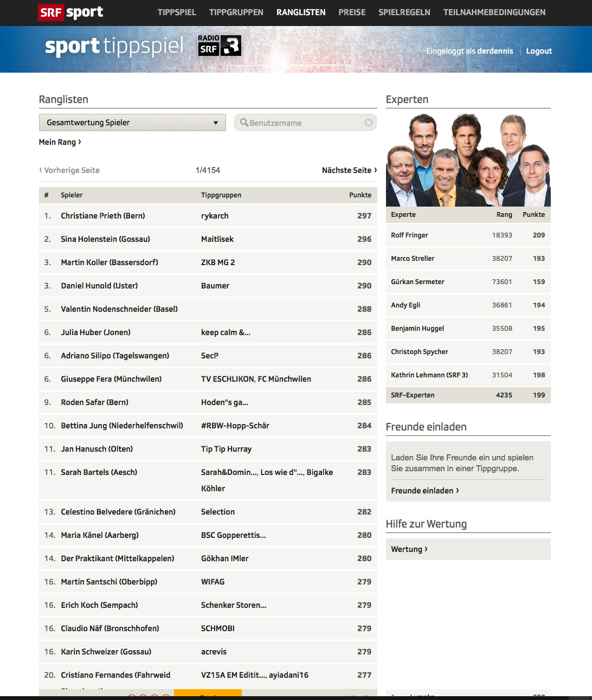This screenshot has height=700, width=592.
Task: Select expert Benjamin Huggel
Action: pyautogui.click(x=417, y=329)
